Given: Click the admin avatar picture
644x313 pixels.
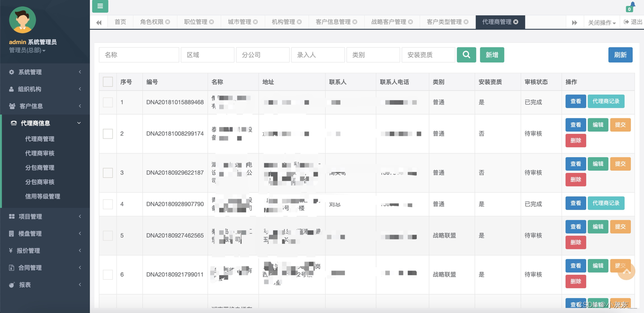Looking at the screenshot, I should 22,20.
